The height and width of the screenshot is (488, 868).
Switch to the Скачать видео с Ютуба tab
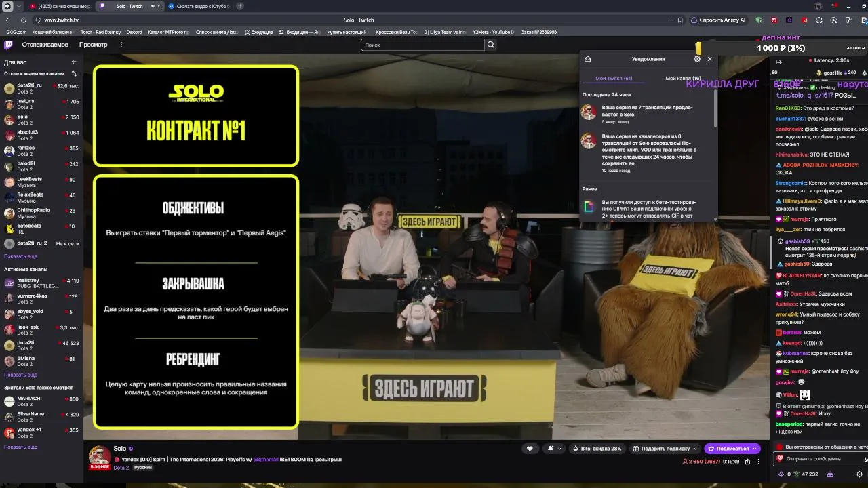click(x=199, y=6)
